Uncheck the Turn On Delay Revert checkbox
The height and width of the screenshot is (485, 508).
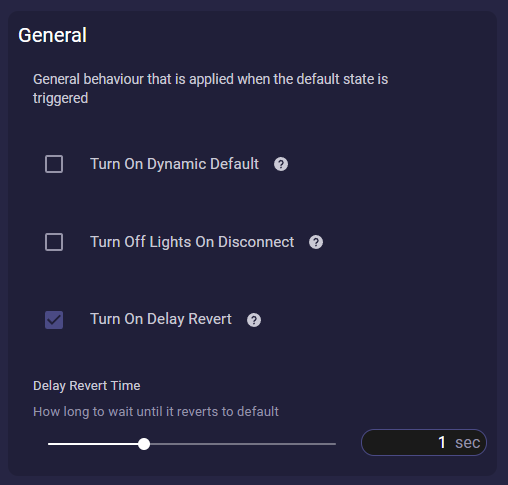click(54, 320)
